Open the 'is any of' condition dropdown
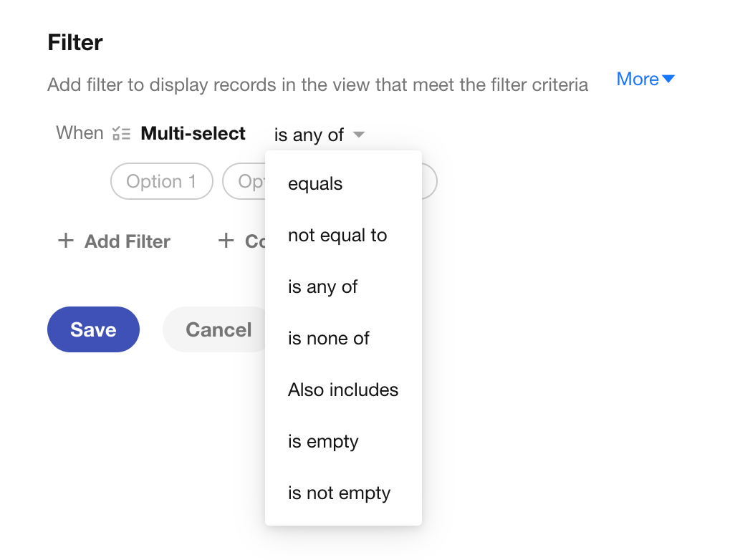This screenshot has height=560, width=735. [320, 135]
